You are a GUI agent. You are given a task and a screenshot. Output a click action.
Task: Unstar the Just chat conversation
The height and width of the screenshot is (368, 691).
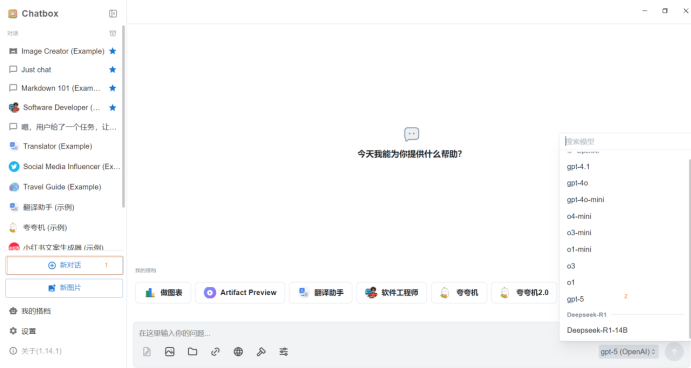tap(113, 70)
